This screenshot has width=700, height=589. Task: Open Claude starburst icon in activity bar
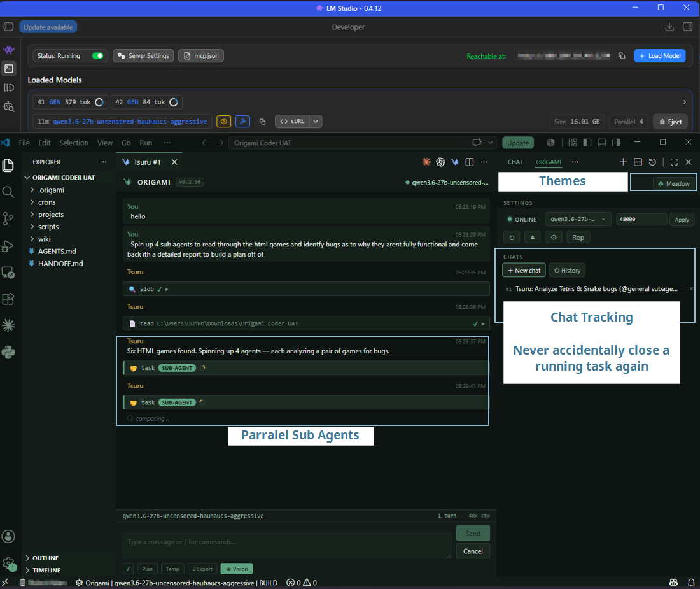pyautogui.click(x=8, y=325)
